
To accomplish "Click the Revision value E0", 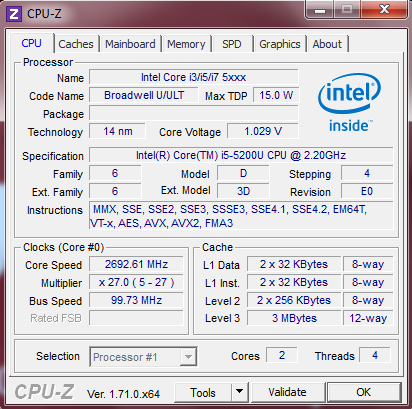I will coord(367,191).
